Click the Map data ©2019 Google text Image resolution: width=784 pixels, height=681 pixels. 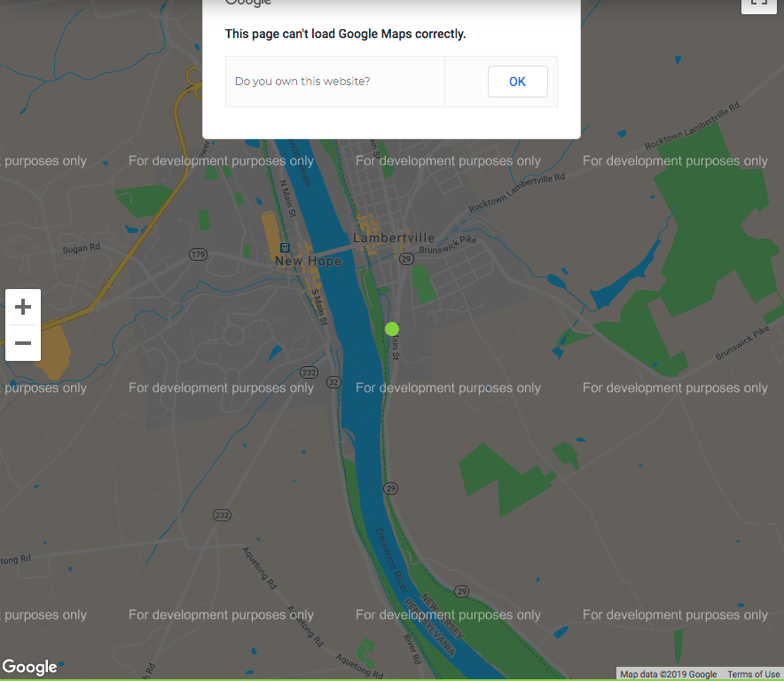tap(668, 675)
